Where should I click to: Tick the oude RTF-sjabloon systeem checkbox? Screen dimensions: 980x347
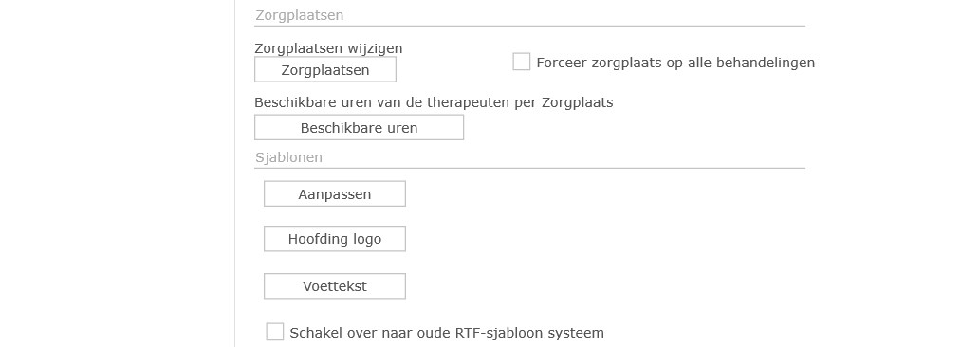coord(274,332)
